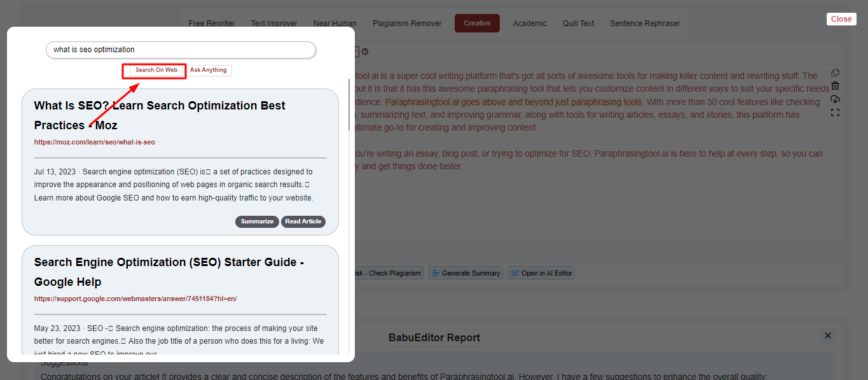Image resolution: width=868 pixels, height=380 pixels.
Task: Switch to the Academic mode
Action: pos(530,24)
